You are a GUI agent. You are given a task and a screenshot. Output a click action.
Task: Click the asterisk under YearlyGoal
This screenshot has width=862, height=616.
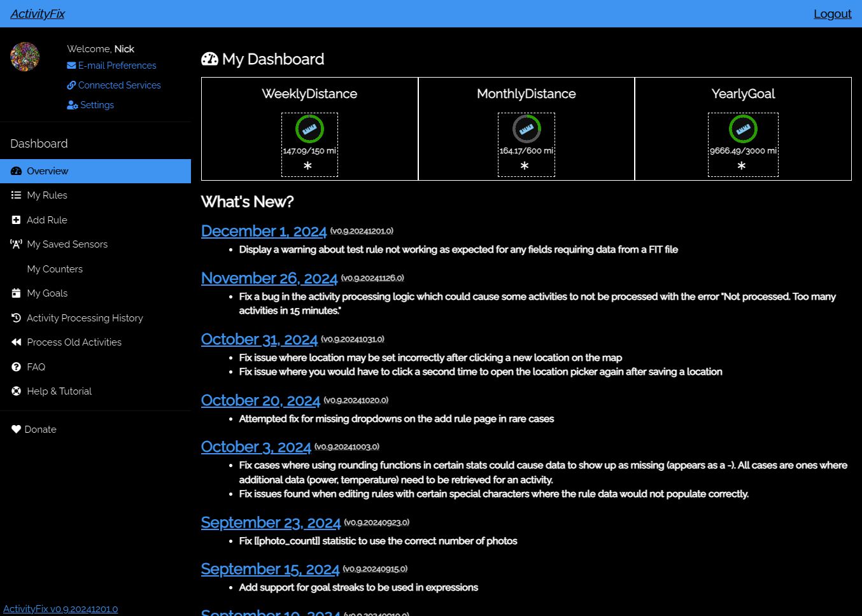(741, 165)
